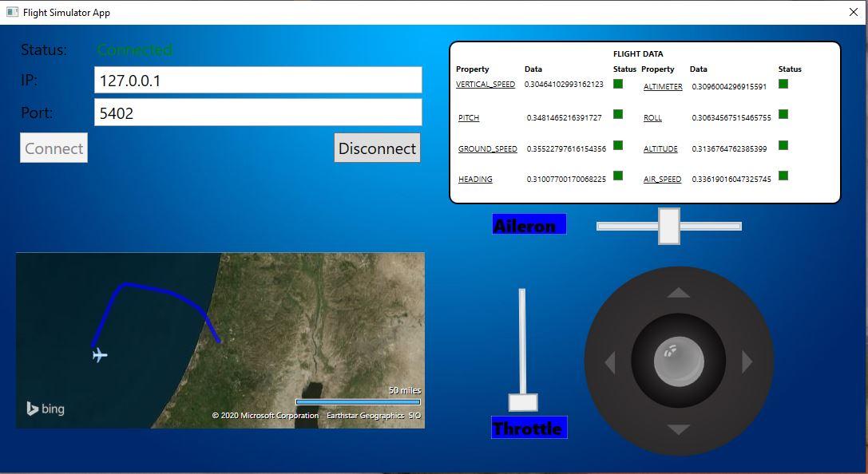Click the joystick right arrow
The image size is (868, 474).
tap(747, 361)
